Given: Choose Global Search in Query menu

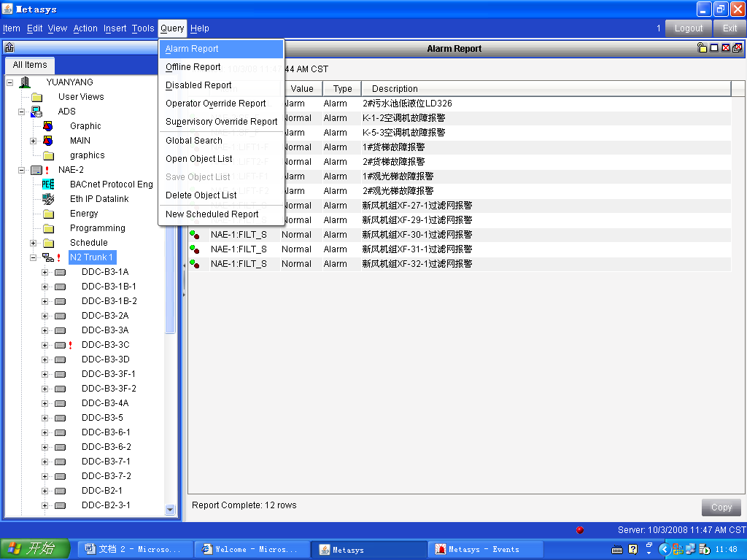Looking at the screenshot, I should point(193,141).
